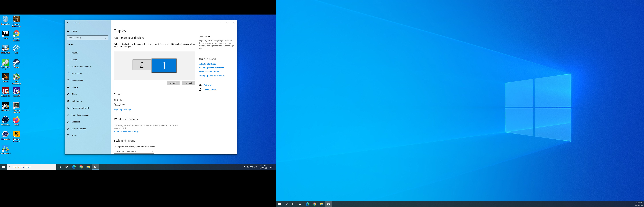Viewport: 644px width, 207px height.
Task: Select the cpuz_x64 desktop shortcut
Action: [16, 92]
